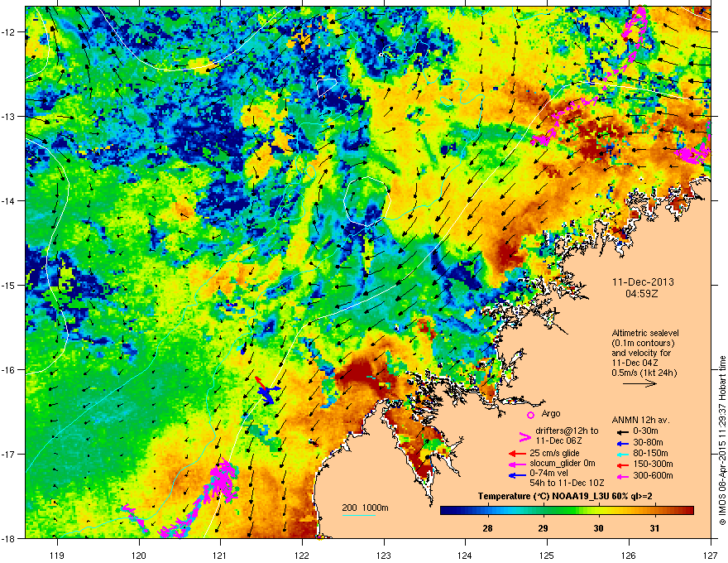Click the color bar label 31
The width and height of the screenshot is (728, 563).
654,528
